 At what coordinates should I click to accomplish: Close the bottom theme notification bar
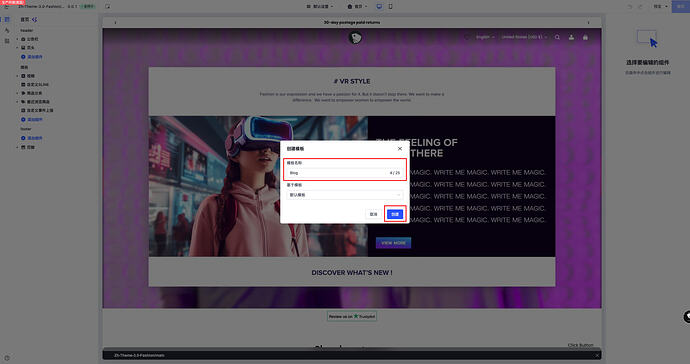coord(597,355)
